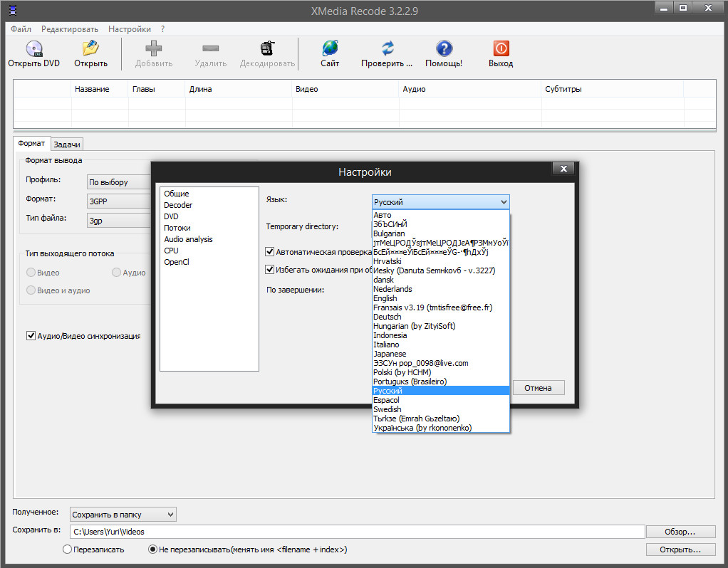Open the Сайт globe icon
The height and width of the screenshot is (568, 728).
(330, 48)
